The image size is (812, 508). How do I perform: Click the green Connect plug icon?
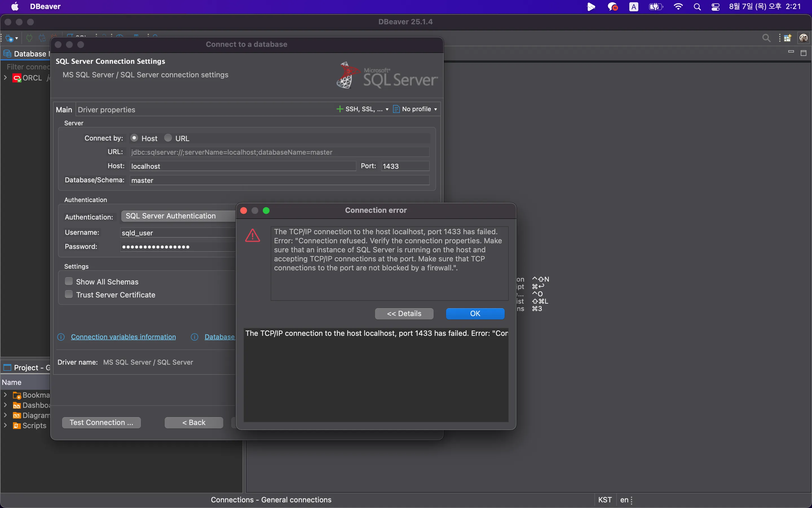(30, 38)
